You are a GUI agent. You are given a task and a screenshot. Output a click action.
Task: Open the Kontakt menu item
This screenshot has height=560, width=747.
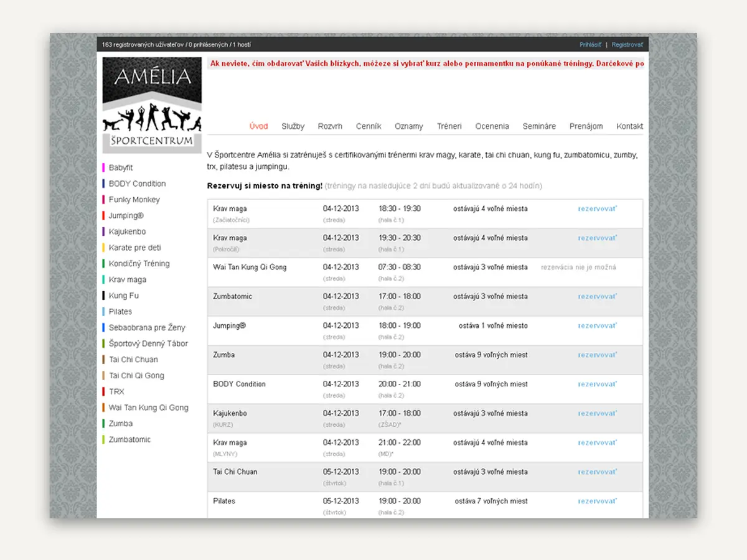[x=629, y=126]
